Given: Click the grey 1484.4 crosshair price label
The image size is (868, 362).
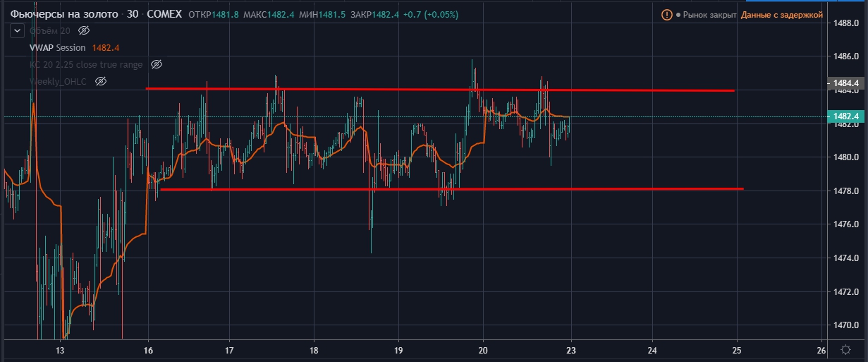Looking at the screenshot, I should coord(845,84).
